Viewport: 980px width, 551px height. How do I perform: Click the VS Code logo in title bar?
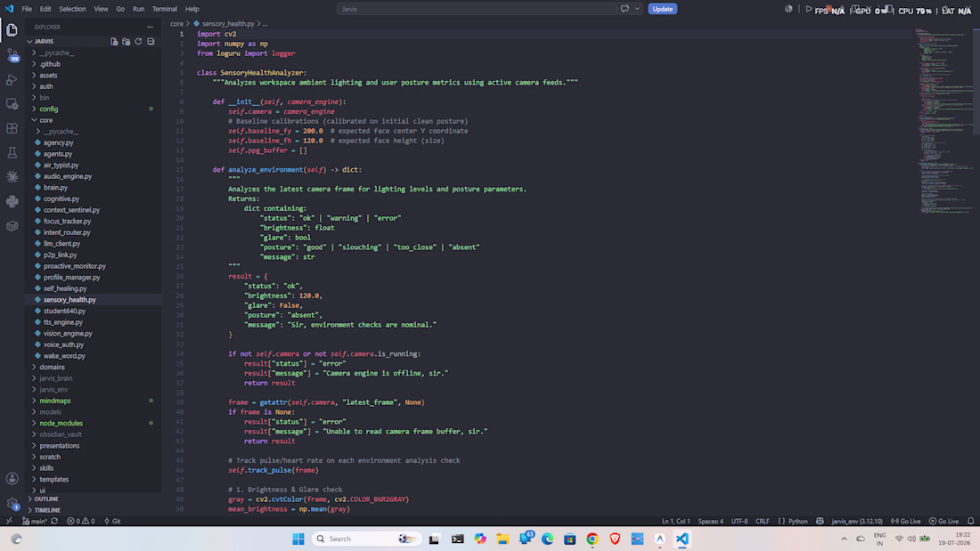pyautogui.click(x=9, y=9)
